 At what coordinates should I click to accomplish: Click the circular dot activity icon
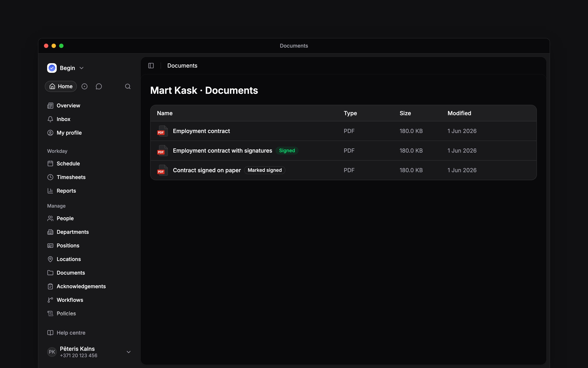click(x=84, y=86)
